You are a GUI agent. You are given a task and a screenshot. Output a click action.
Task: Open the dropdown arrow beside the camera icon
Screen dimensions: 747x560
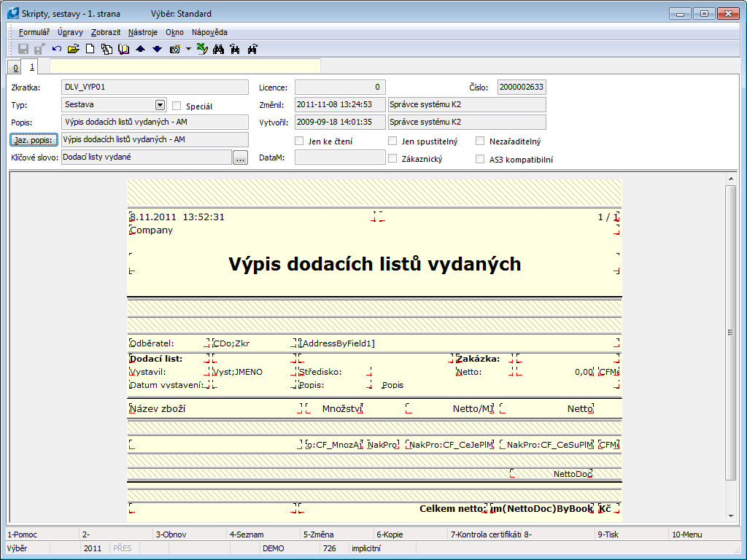(187, 49)
